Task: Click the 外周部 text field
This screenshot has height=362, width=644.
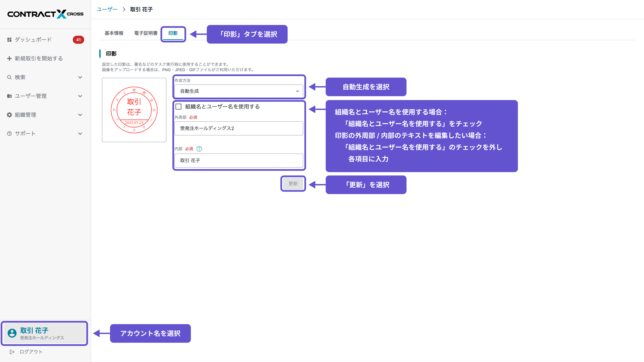Action: (x=238, y=128)
